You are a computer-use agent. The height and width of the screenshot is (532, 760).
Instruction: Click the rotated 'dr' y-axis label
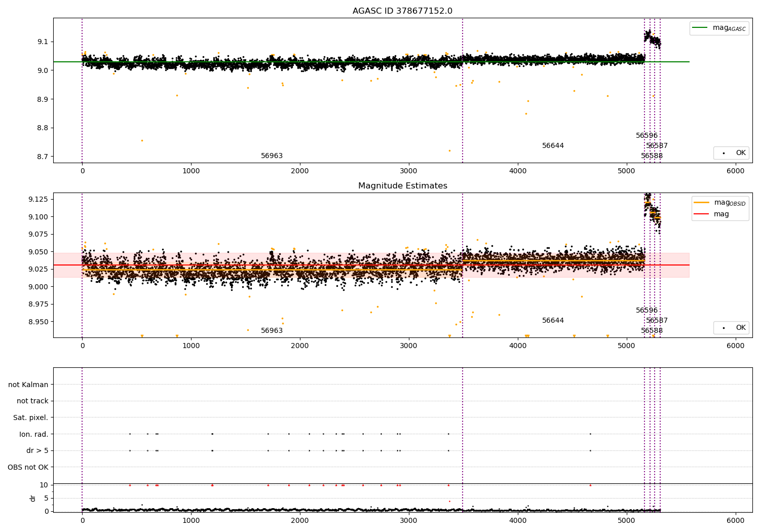pos(33,498)
